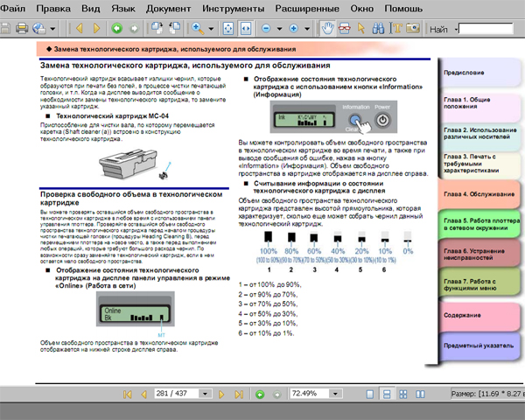Open the Глава 4. Обслуживание tab

(x=479, y=194)
